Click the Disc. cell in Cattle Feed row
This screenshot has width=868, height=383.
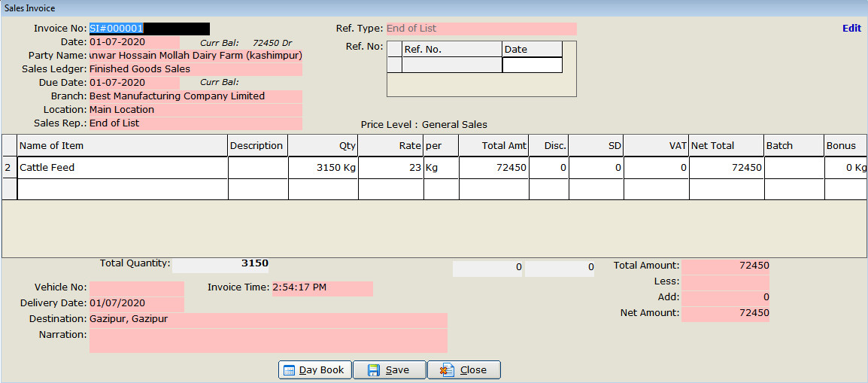[548, 168]
